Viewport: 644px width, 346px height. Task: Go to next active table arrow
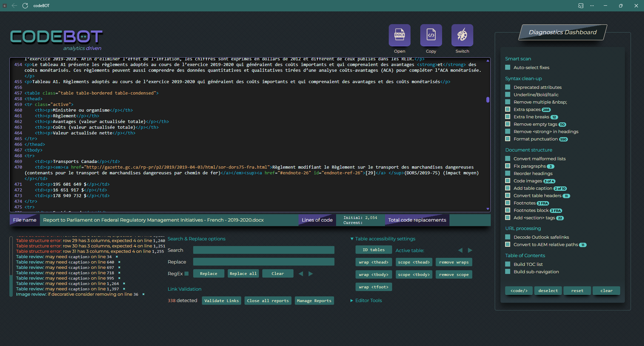470,250
